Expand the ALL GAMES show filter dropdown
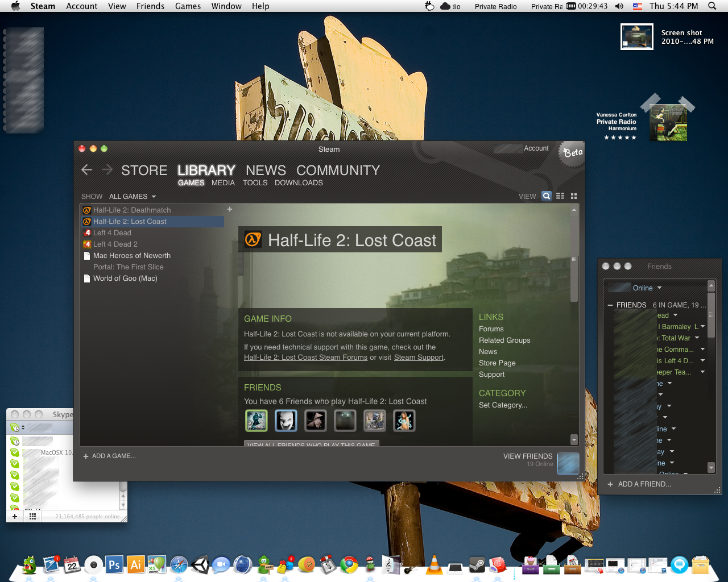 (x=132, y=197)
